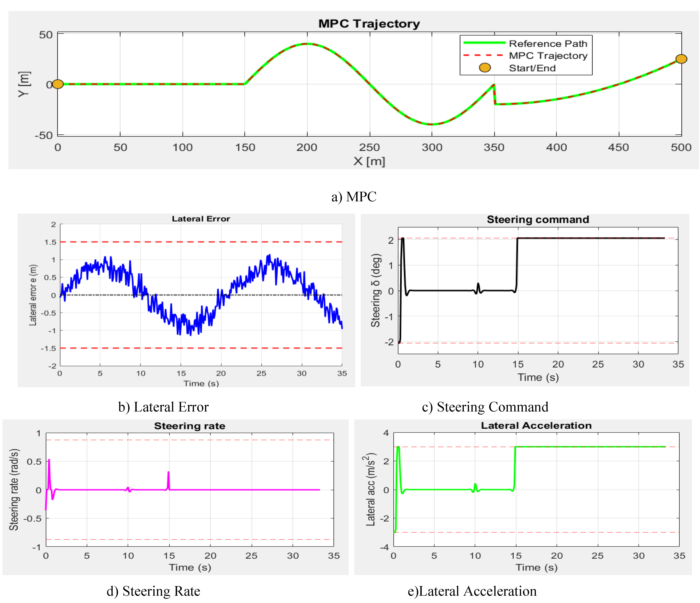
Task: Click the 'Lateral Acceleration' plot title
Action: (536, 426)
